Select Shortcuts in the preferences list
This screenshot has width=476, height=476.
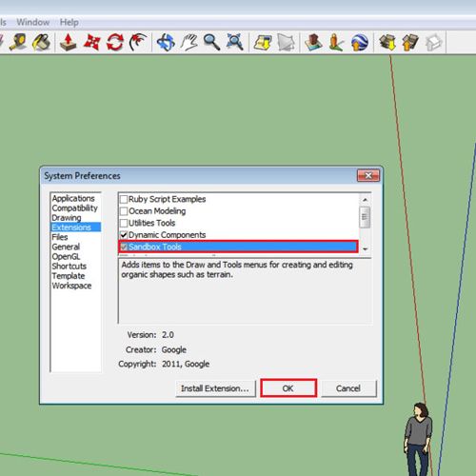(69, 266)
